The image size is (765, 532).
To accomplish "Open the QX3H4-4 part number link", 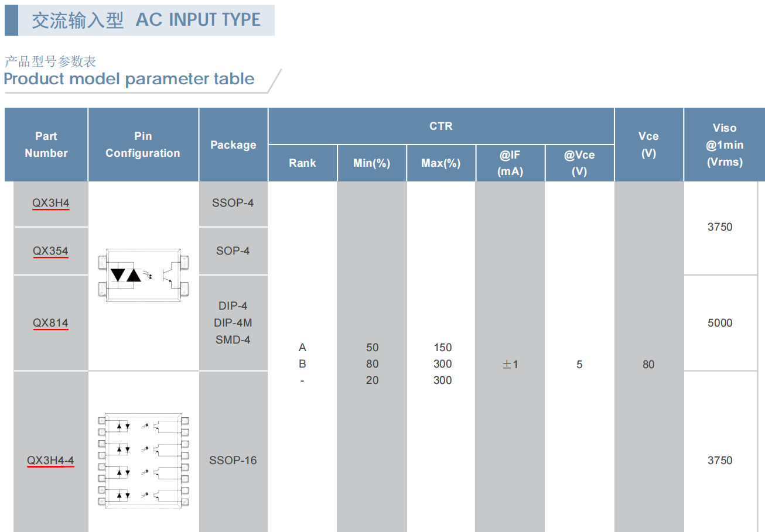I will click(50, 461).
